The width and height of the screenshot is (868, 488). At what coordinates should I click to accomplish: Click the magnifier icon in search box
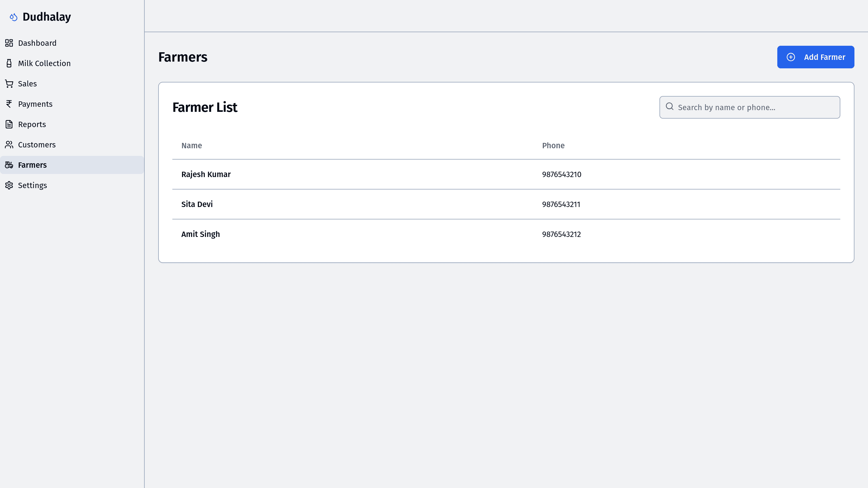pyautogui.click(x=670, y=107)
